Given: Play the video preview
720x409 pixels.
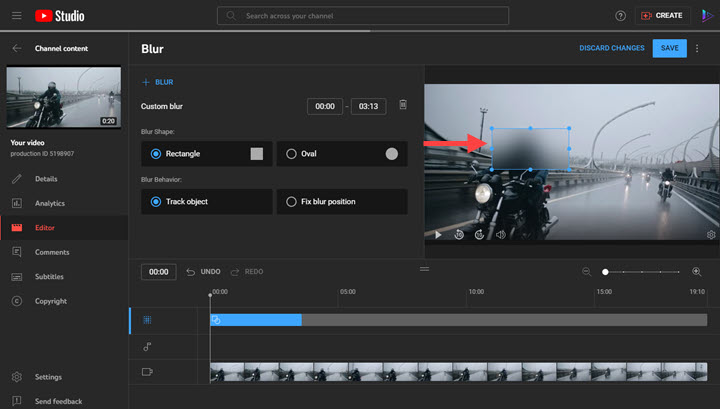Looking at the screenshot, I should pyautogui.click(x=437, y=234).
